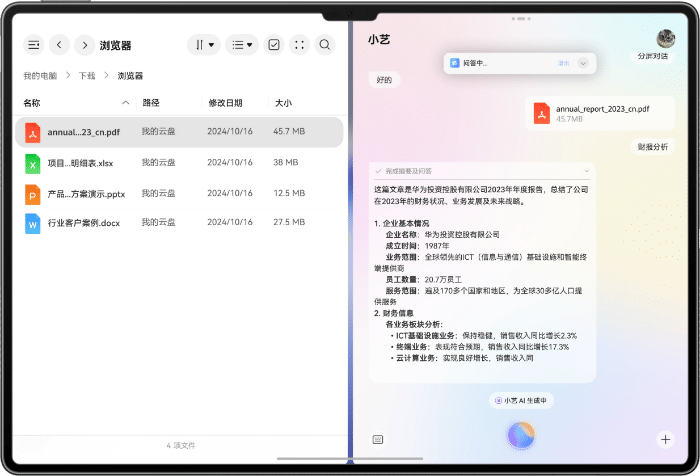Switch to grid view layout icon
This screenshot has width=700, height=476.
pyautogui.click(x=299, y=45)
